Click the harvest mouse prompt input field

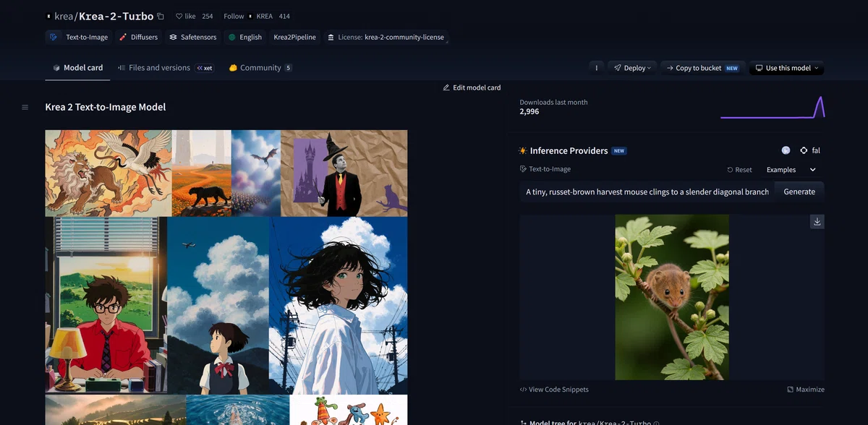point(647,192)
